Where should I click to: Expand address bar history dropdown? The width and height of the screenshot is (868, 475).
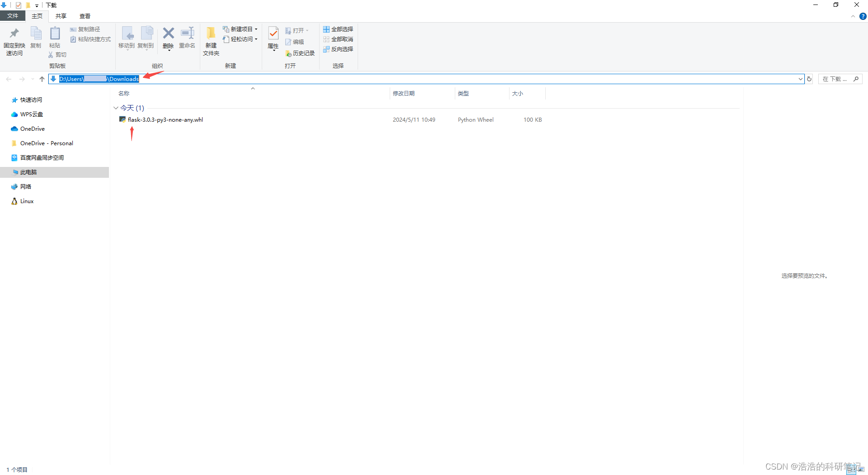801,79
